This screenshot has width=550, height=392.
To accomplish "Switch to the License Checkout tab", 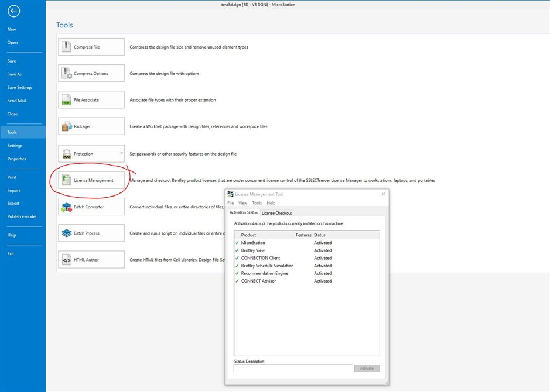I will pyautogui.click(x=276, y=213).
